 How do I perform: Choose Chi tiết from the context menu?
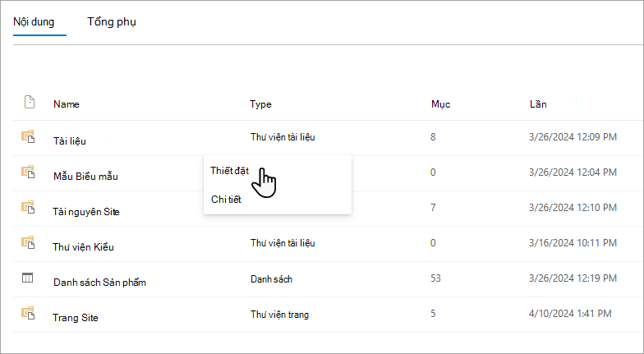pos(226,199)
